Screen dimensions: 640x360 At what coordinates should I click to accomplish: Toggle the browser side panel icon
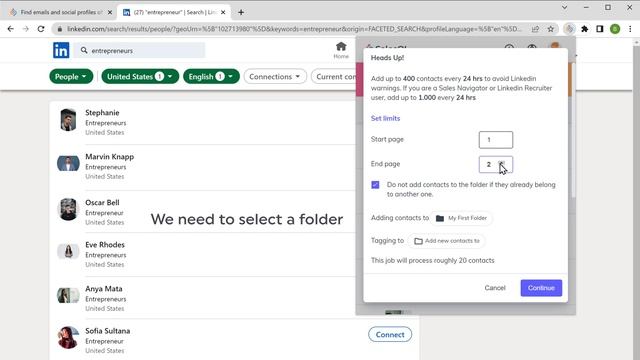point(600,29)
